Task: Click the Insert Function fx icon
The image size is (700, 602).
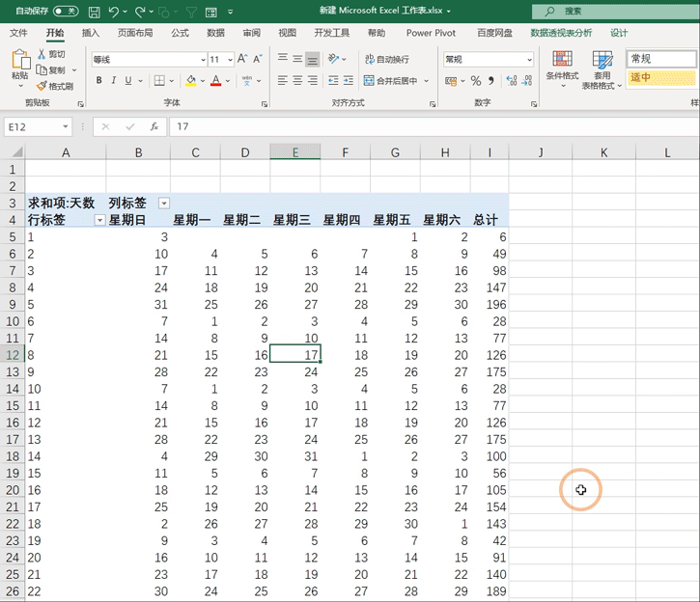Action: click(x=154, y=127)
